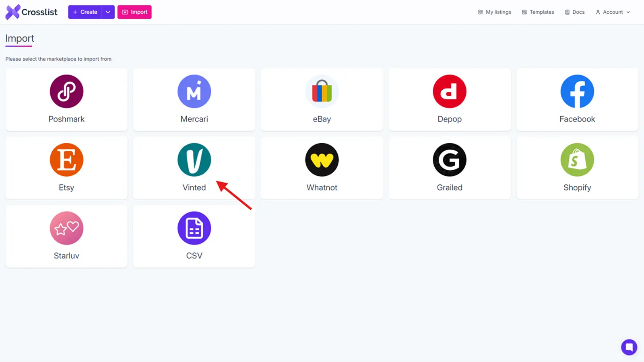644x362 pixels.
Task: Pick the eBay shopping bag icon
Action: pos(322,91)
